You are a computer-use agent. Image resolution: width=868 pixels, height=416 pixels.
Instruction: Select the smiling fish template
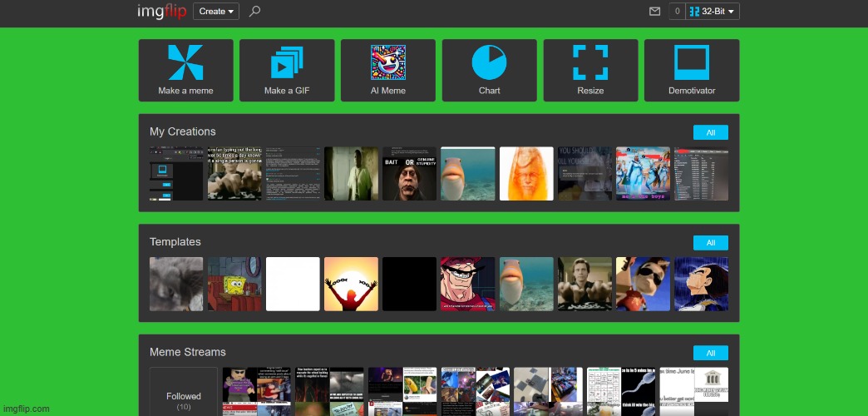[x=526, y=284]
